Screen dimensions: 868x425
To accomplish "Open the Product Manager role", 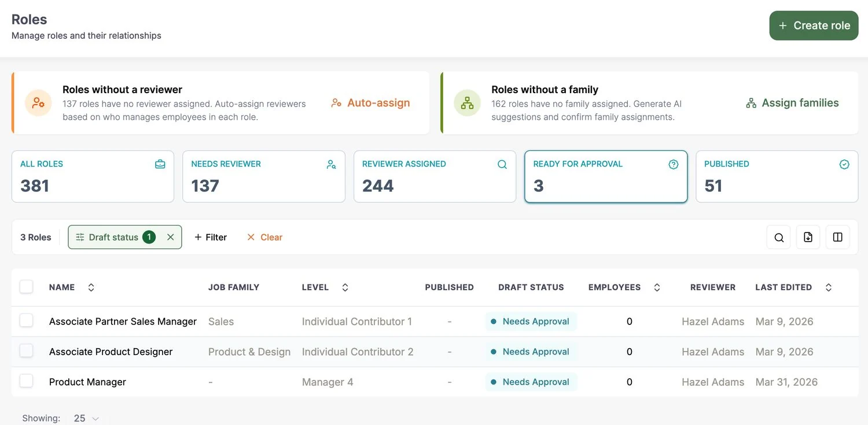I will pyautogui.click(x=87, y=382).
